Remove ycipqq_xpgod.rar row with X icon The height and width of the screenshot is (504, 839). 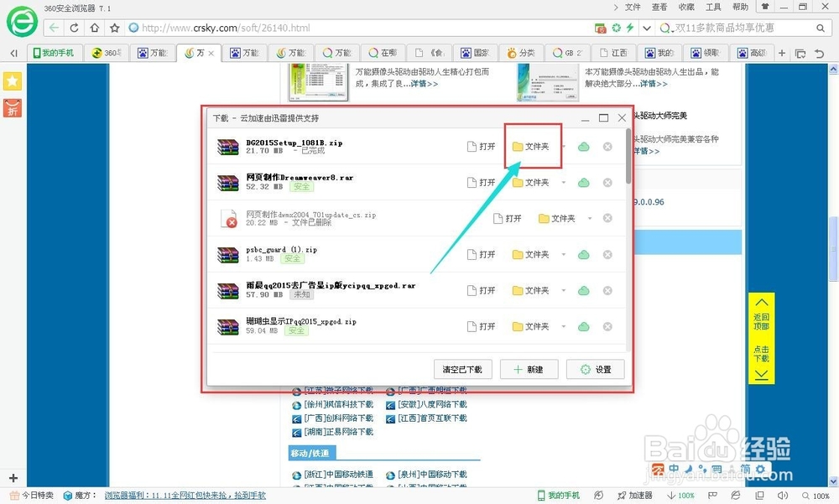(x=607, y=290)
